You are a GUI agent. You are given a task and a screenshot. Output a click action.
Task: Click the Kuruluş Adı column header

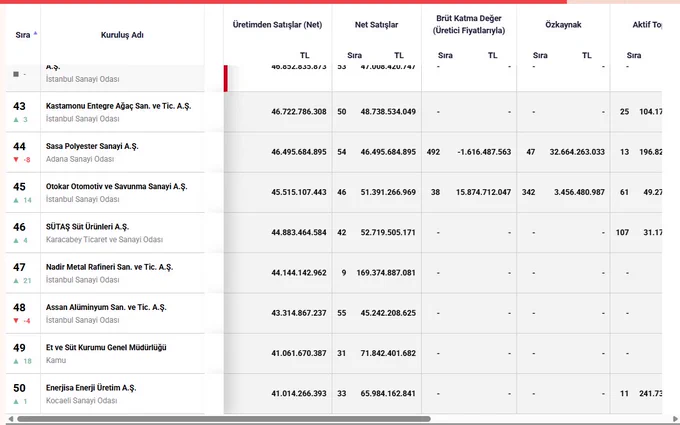(x=122, y=35)
